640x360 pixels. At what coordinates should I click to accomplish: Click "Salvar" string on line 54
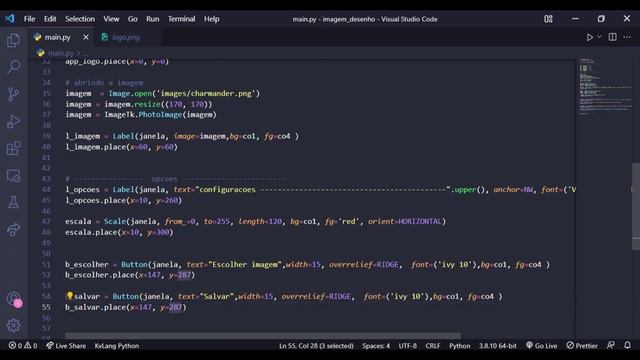tap(217, 296)
